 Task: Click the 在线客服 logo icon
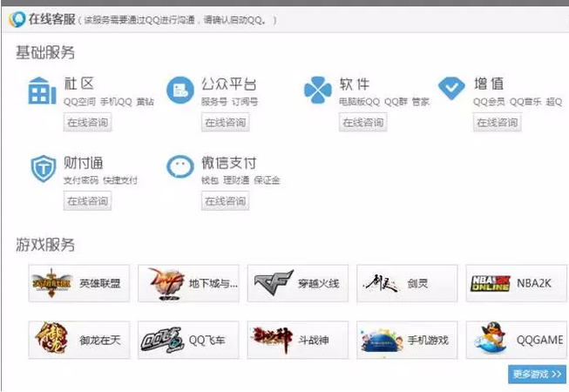click(x=17, y=19)
